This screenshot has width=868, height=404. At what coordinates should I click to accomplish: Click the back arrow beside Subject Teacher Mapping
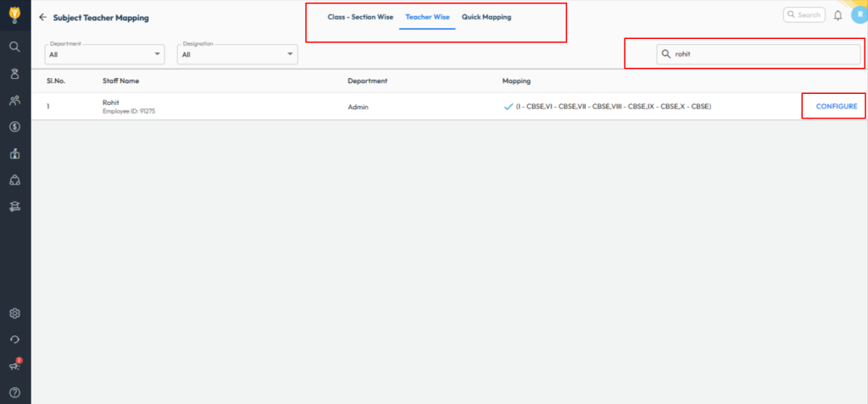(42, 17)
